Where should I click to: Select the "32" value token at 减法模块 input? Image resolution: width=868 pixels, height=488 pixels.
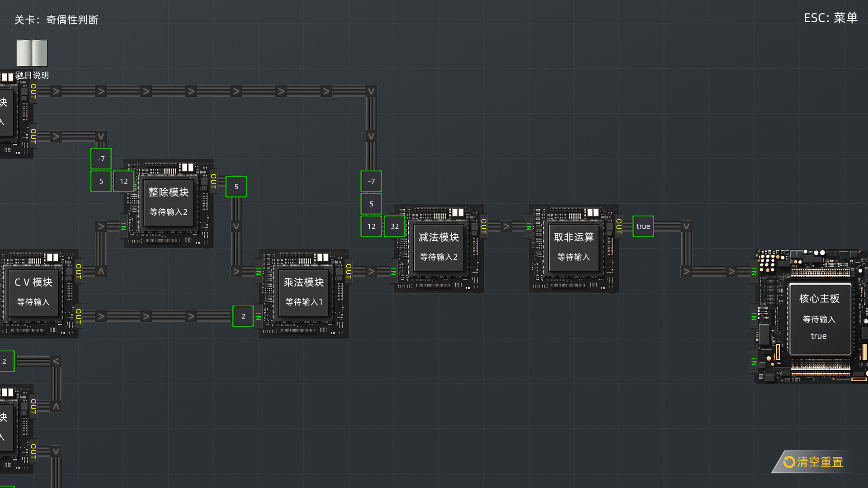[x=394, y=226]
